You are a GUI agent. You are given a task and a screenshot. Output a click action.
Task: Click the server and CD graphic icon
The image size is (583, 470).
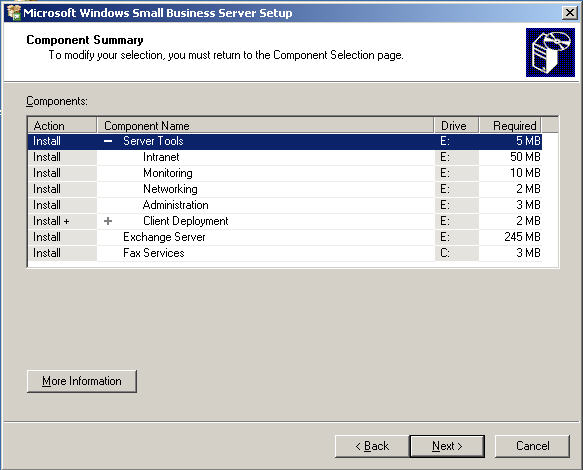point(550,52)
